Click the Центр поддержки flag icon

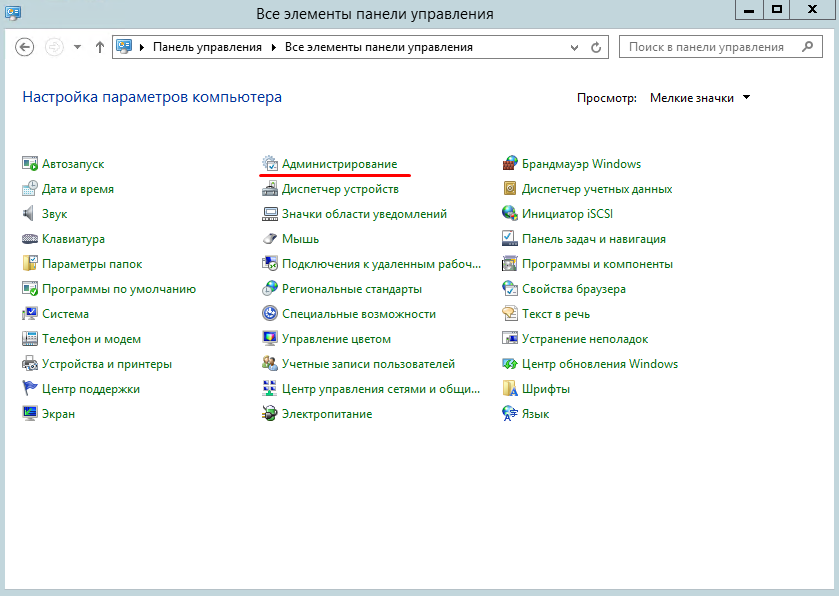29,388
